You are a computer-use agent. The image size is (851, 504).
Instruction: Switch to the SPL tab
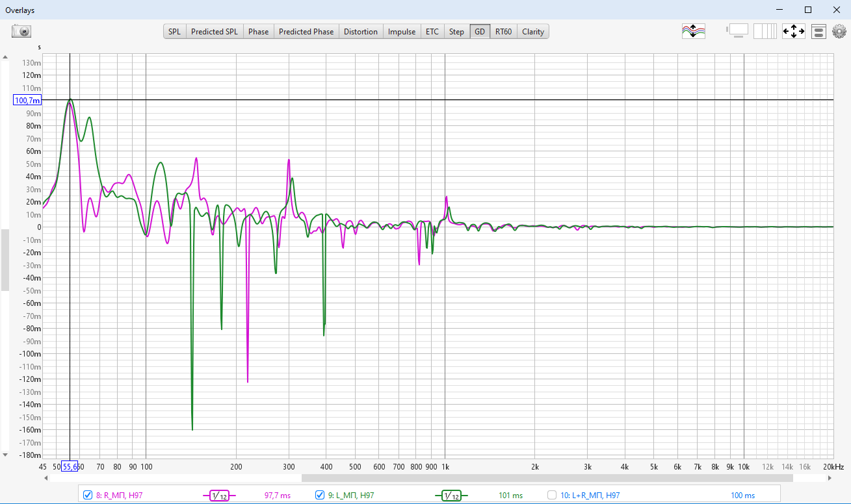click(174, 31)
